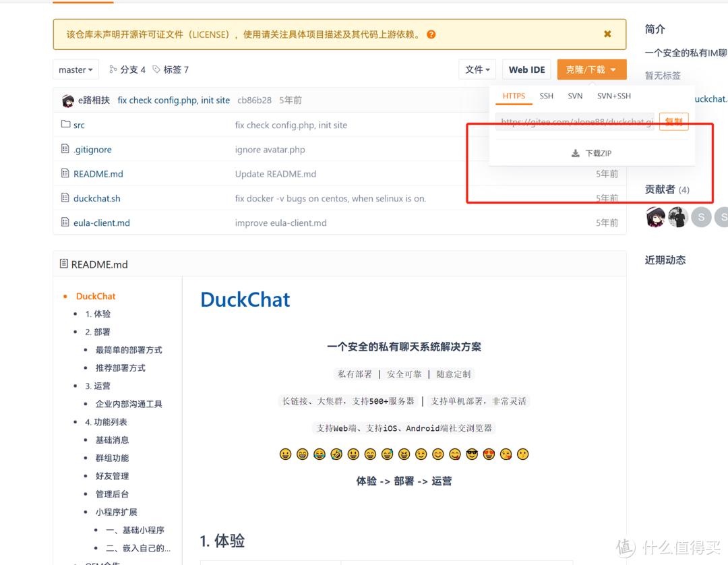Open commit 'fix docker -v bugs on centos'
Viewport: 728px width, 565px height.
tap(330, 199)
